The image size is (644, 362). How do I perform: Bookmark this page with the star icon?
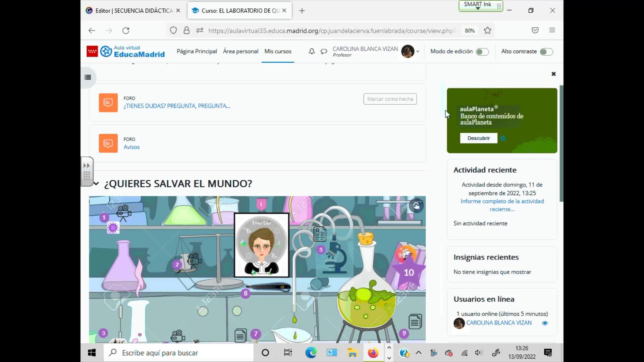pos(487,31)
